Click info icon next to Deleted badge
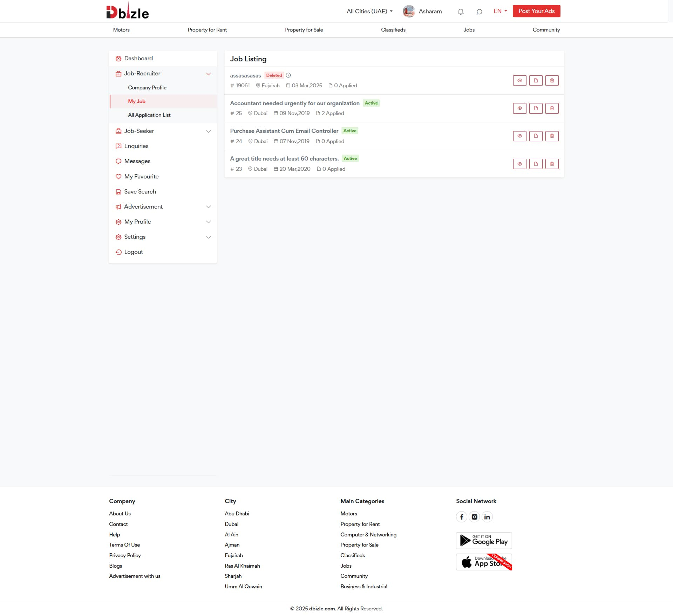 pos(288,75)
